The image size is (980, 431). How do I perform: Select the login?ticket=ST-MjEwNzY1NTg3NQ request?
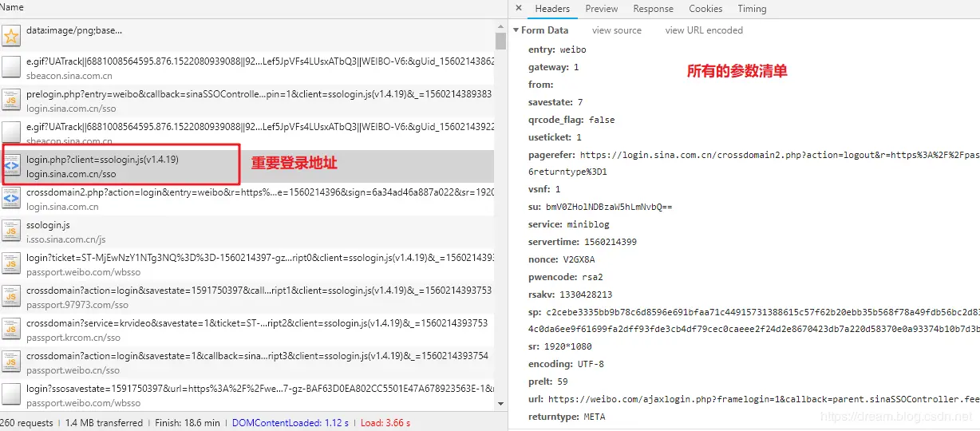point(247,264)
